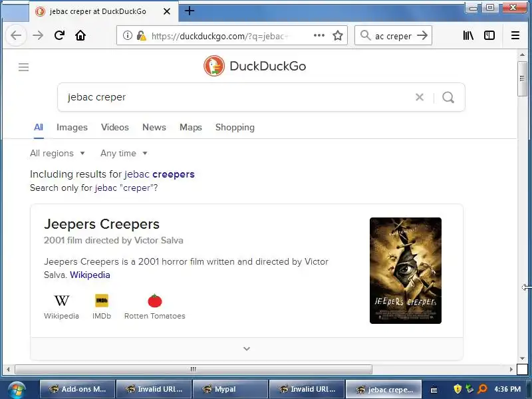Switch to the Videos tab
This screenshot has width=532, height=399.
click(x=115, y=127)
